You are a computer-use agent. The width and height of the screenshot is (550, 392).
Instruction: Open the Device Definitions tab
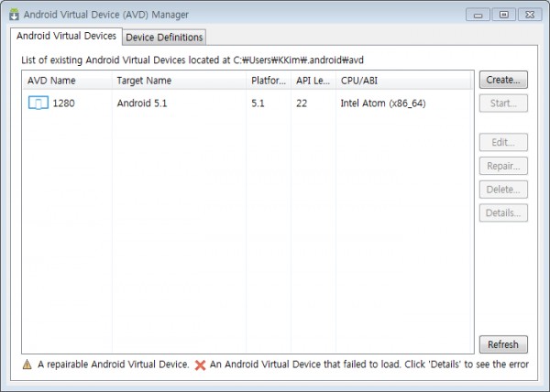point(164,38)
